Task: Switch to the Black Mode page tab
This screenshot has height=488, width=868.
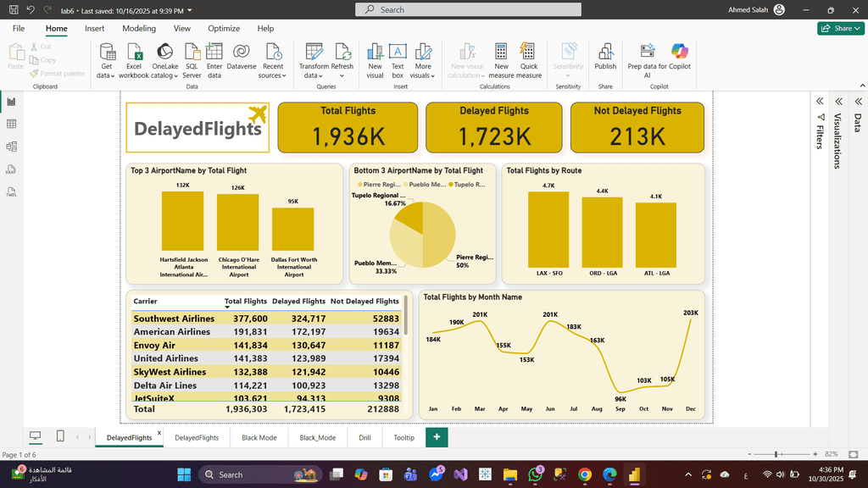Action: tap(259, 438)
